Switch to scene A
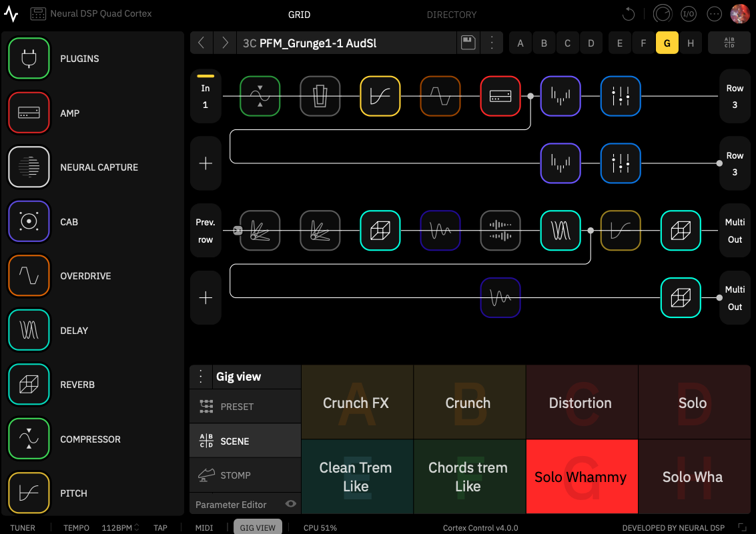756x534 pixels. point(520,43)
